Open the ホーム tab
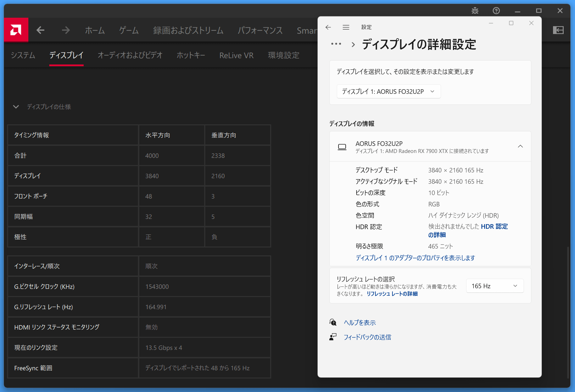This screenshot has height=392, width=575. pos(95,30)
